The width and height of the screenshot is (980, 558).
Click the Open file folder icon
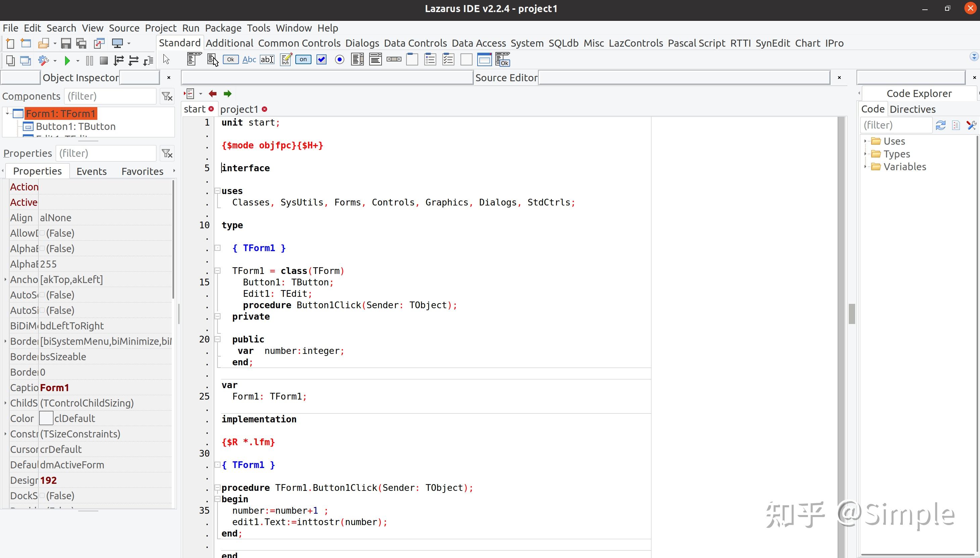point(43,43)
